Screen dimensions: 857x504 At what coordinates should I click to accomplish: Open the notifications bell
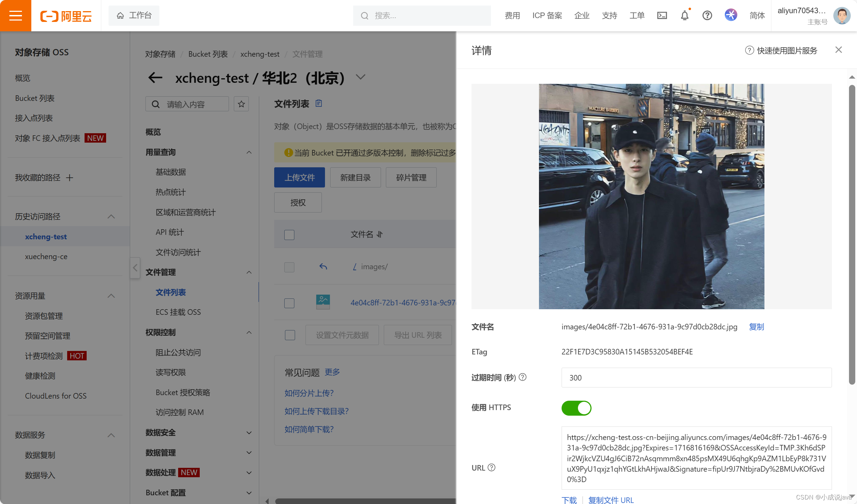click(684, 15)
